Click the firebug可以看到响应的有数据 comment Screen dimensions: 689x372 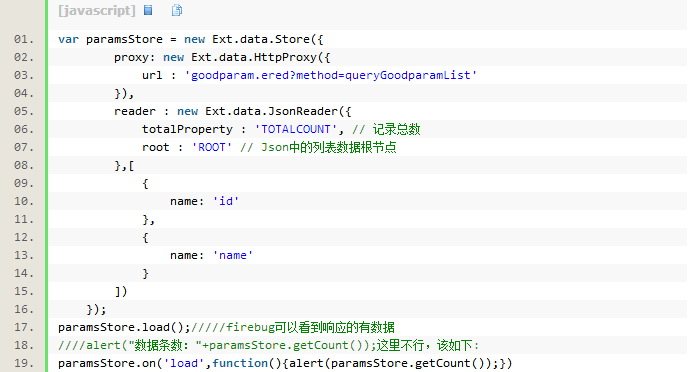[293, 328]
